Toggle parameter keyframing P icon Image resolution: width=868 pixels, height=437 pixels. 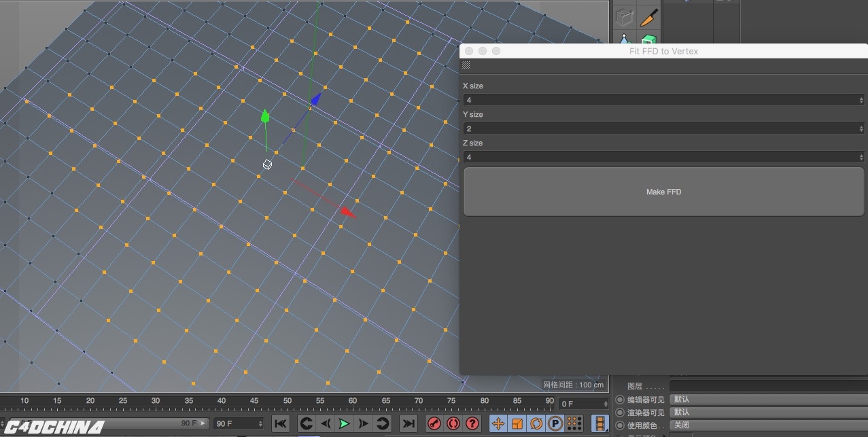555,423
